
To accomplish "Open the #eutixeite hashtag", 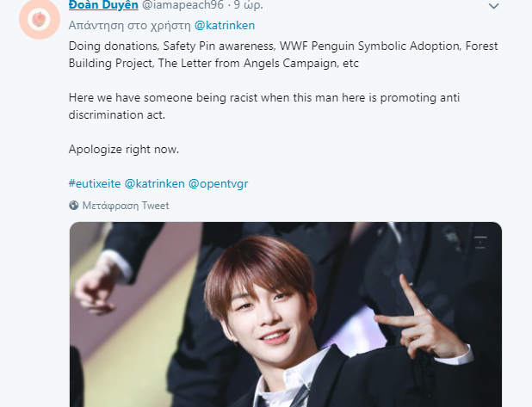I will click(94, 184).
